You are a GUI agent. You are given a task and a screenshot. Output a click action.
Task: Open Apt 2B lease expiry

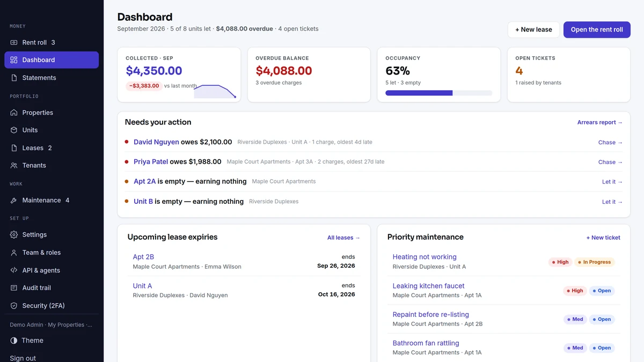[143, 257]
